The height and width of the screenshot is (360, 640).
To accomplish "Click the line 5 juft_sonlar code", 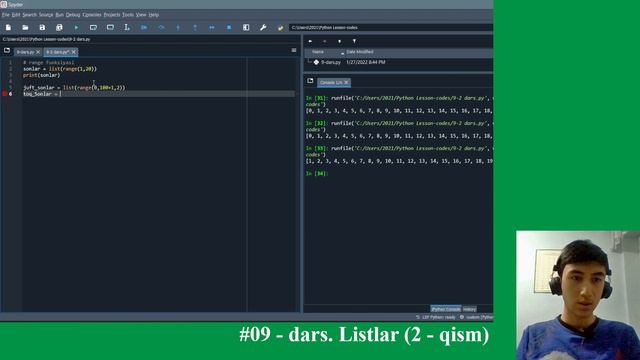I will pos(74,88).
